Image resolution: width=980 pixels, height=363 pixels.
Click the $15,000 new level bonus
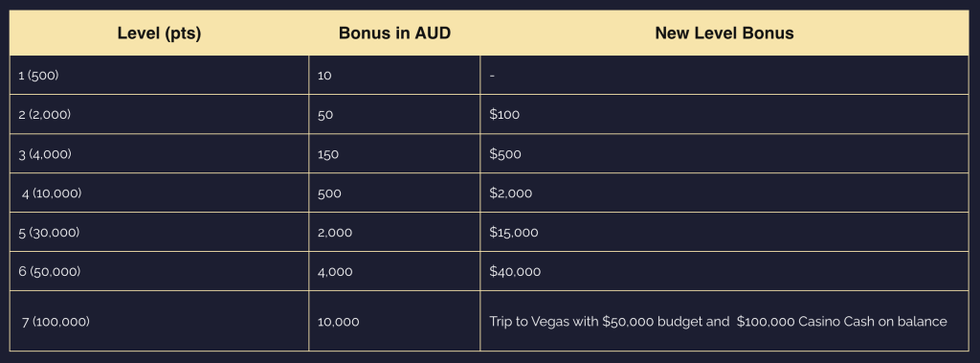pos(514,233)
